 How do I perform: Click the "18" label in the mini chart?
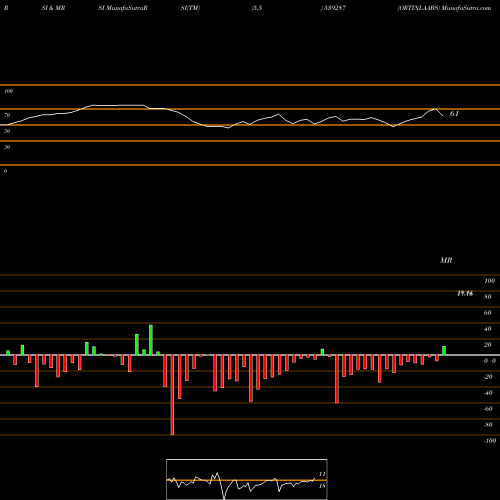pyautogui.click(x=322, y=486)
